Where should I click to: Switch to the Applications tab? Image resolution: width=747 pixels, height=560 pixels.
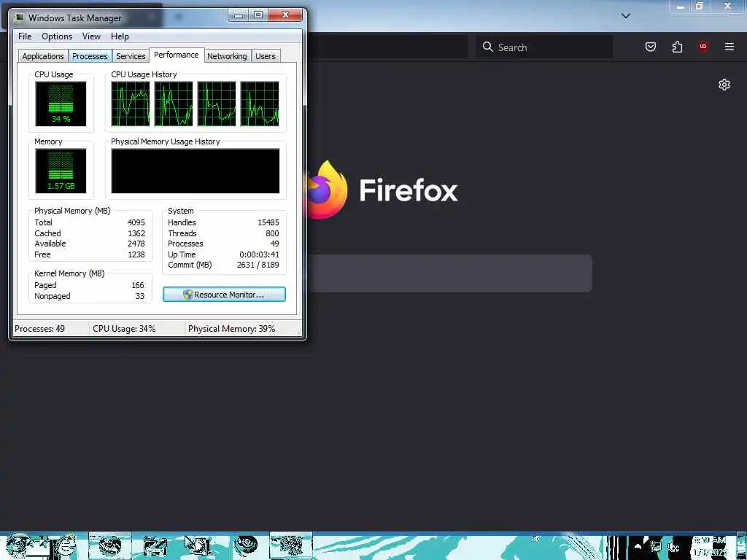[x=43, y=56]
